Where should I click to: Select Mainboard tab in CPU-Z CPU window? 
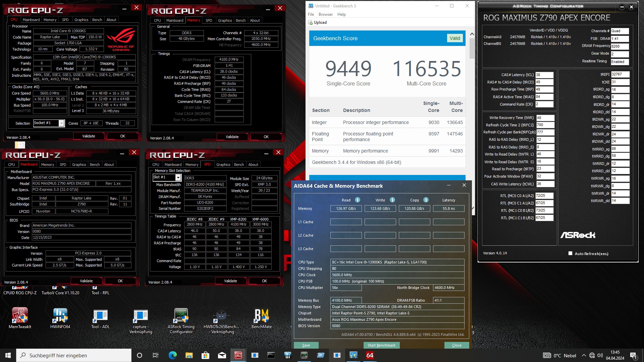click(31, 20)
